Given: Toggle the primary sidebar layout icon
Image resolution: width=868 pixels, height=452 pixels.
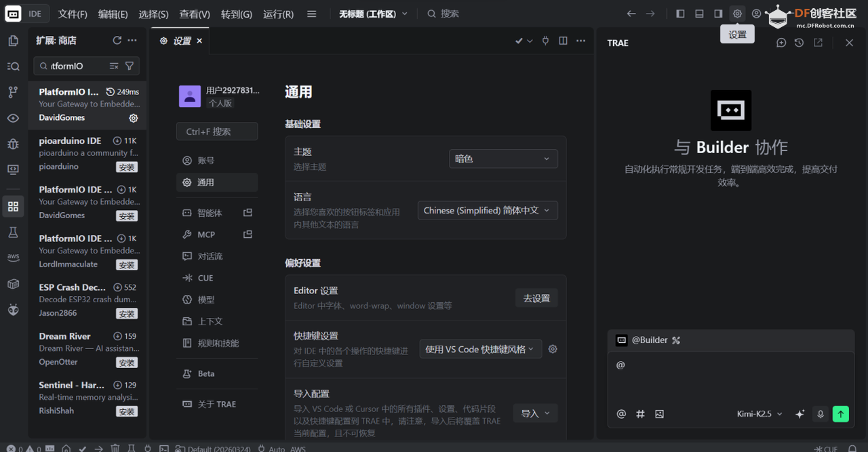Looking at the screenshot, I should pyautogui.click(x=679, y=13).
